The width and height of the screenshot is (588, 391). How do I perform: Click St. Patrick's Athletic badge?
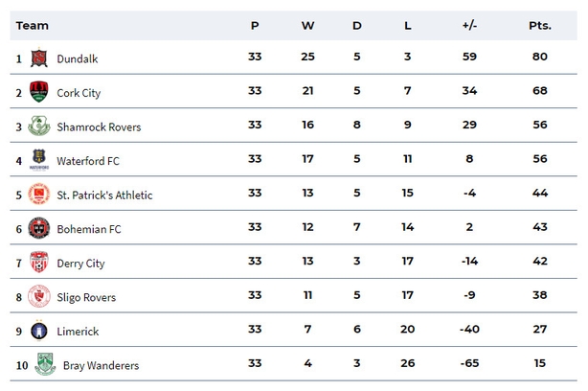click(39, 194)
